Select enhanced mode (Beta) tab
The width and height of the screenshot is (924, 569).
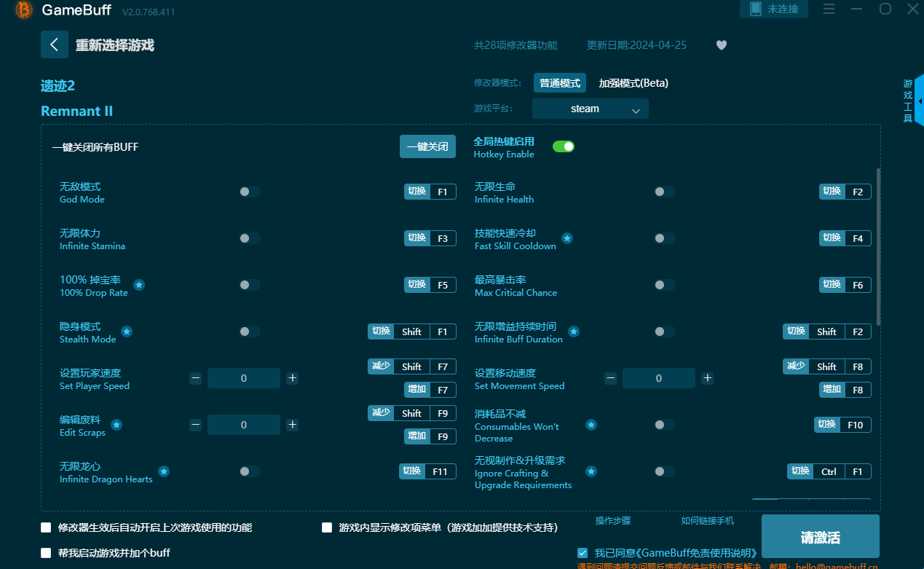(633, 83)
